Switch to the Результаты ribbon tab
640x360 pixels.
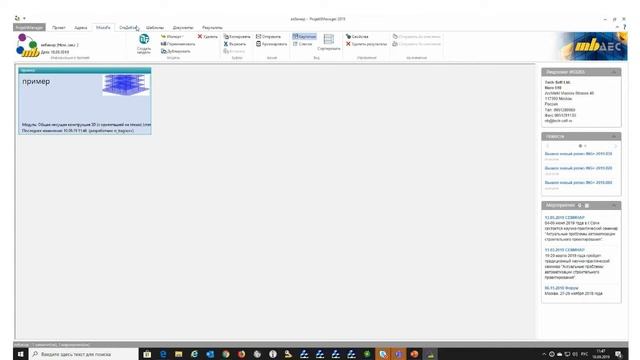point(212,28)
